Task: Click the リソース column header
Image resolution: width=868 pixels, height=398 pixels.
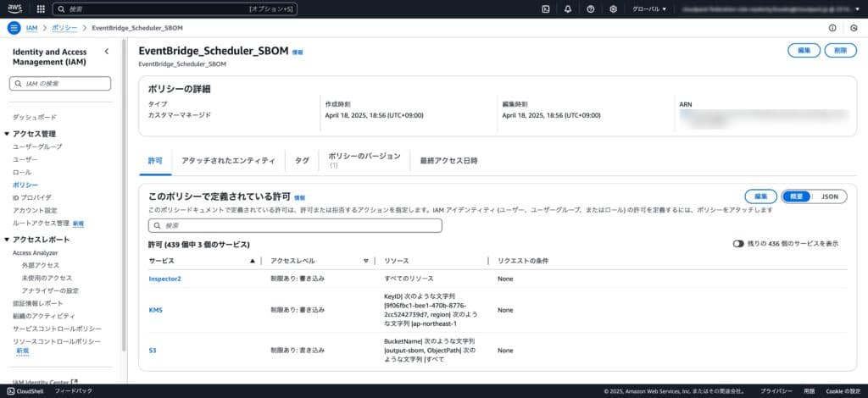Action: coord(397,261)
